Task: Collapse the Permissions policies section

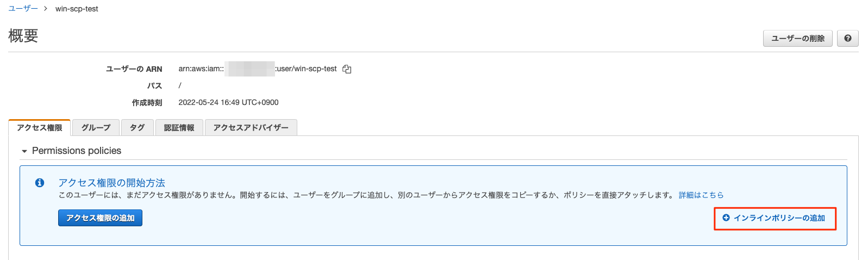Action: [24, 151]
